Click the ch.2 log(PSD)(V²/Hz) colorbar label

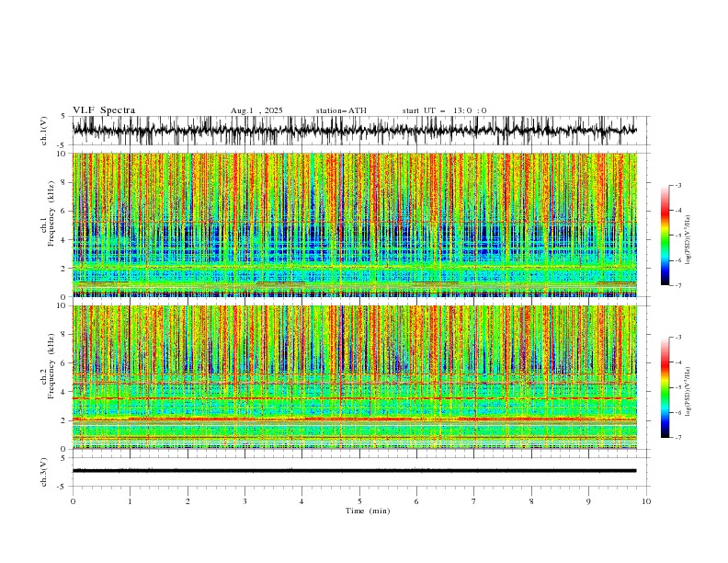688,392
